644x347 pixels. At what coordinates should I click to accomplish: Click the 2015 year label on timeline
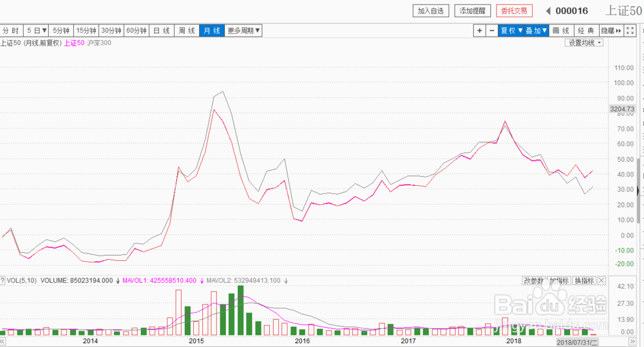coord(196,341)
